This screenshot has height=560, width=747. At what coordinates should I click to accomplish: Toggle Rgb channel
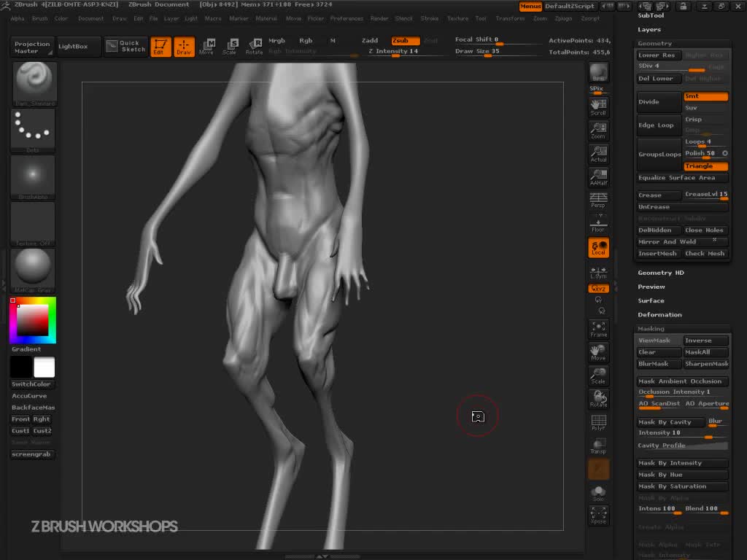click(x=306, y=41)
